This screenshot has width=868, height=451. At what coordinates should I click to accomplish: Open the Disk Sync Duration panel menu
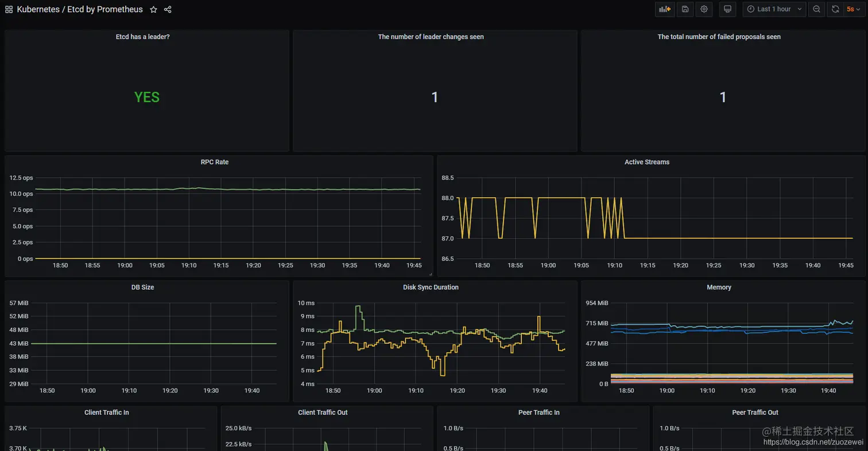point(431,287)
